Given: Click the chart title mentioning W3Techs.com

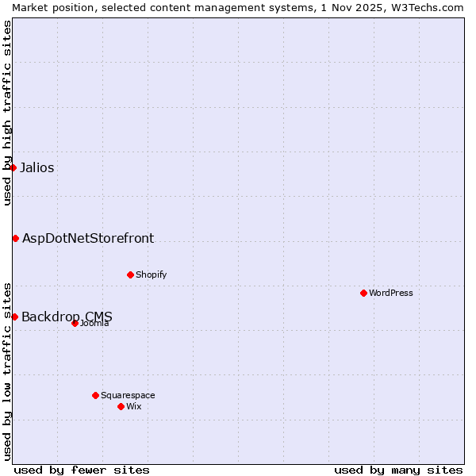Looking at the screenshot, I should 238,7.
